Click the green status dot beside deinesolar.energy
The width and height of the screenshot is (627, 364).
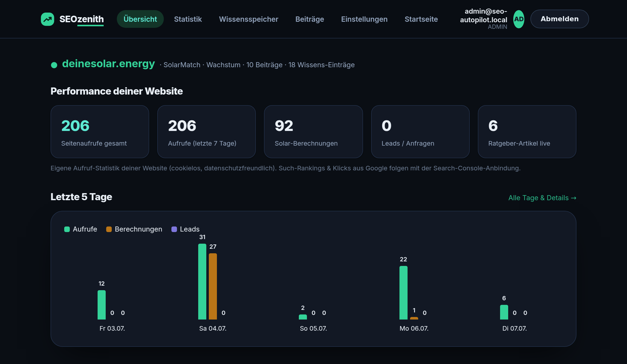(x=54, y=65)
